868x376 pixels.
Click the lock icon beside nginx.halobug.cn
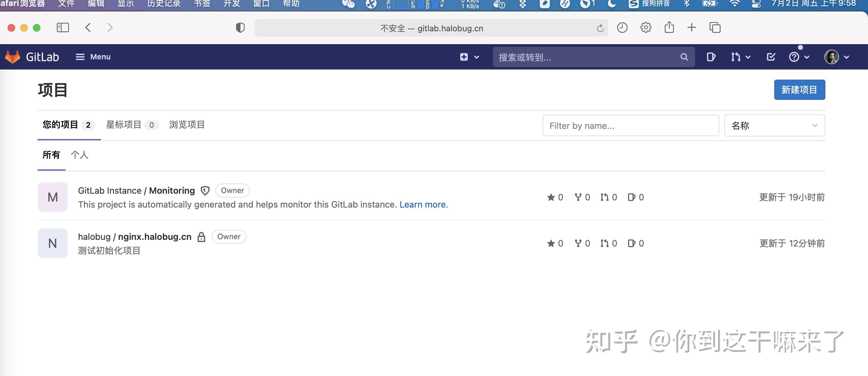tap(201, 237)
